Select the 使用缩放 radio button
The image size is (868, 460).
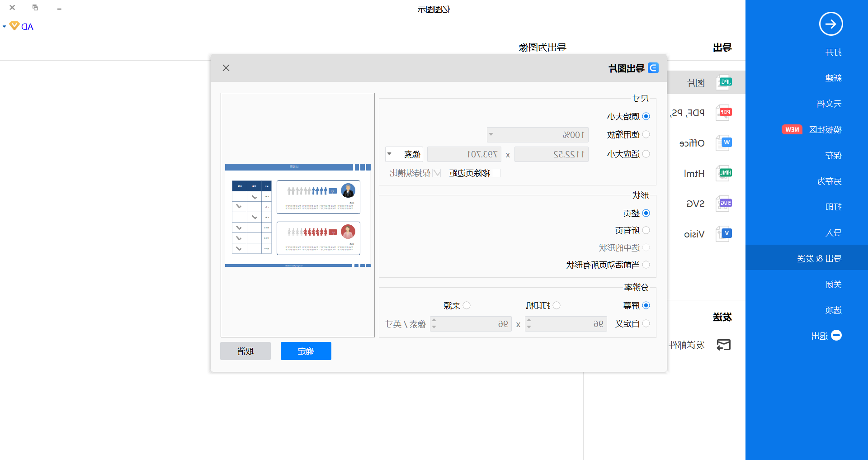[646, 134]
